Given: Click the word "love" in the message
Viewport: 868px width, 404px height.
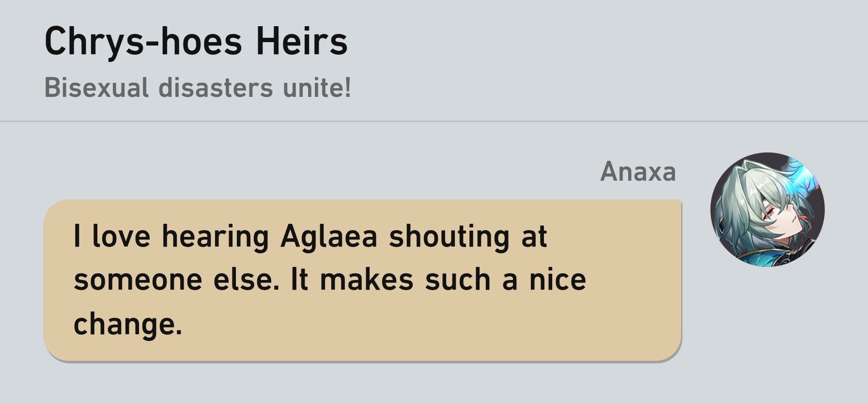Looking at the screenshot, I should point(121,236).
